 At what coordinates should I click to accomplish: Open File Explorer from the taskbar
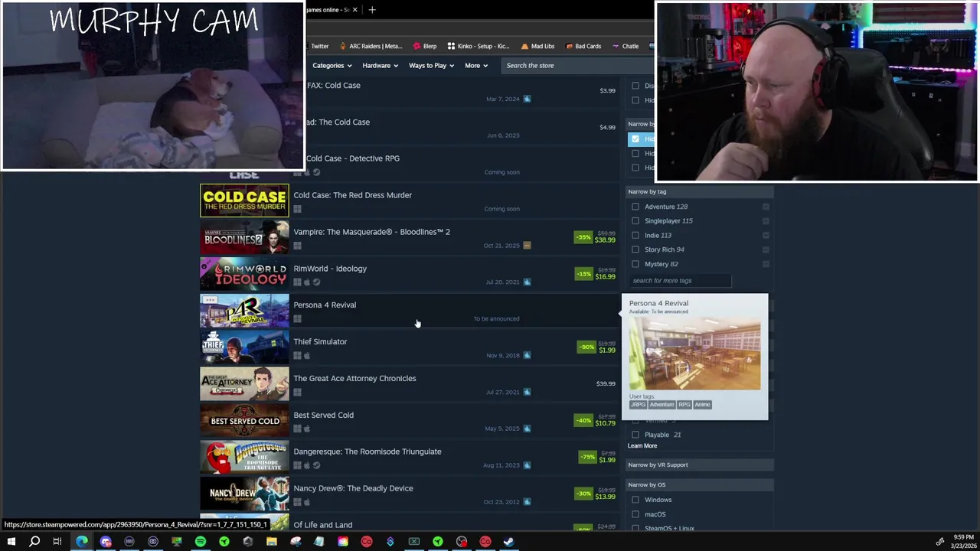tap(272, 542)
